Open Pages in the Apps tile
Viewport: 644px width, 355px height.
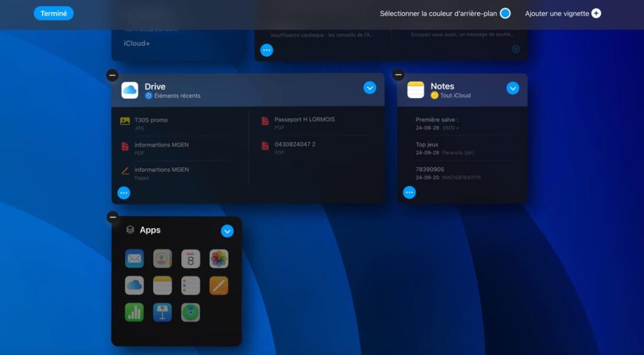click(219, 285)
